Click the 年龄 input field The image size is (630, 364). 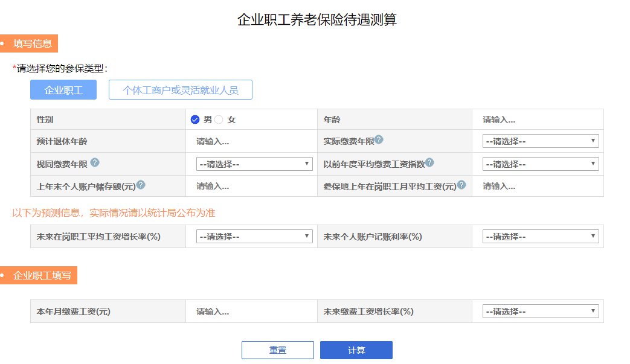pyautogui.click(x=538, y=120)
